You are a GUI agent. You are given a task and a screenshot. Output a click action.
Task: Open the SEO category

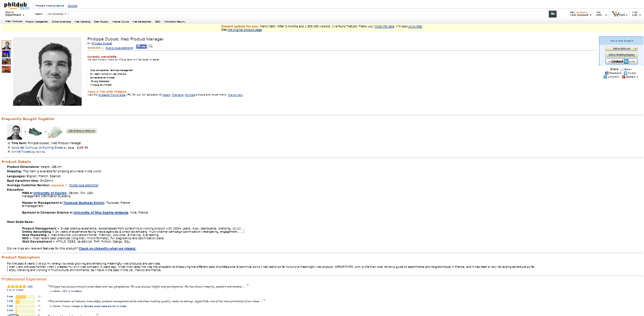(158, 22)
